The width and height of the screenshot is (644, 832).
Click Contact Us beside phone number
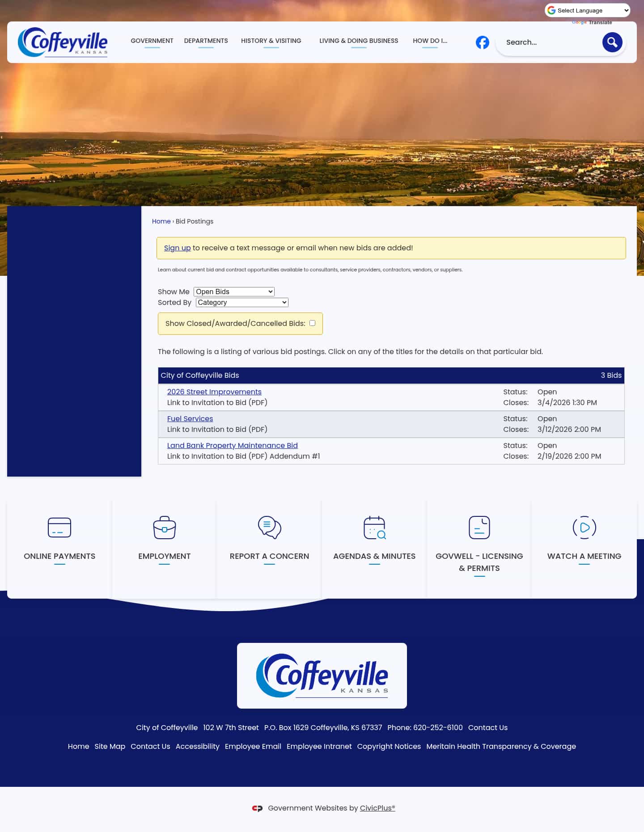tap(488, 727)
